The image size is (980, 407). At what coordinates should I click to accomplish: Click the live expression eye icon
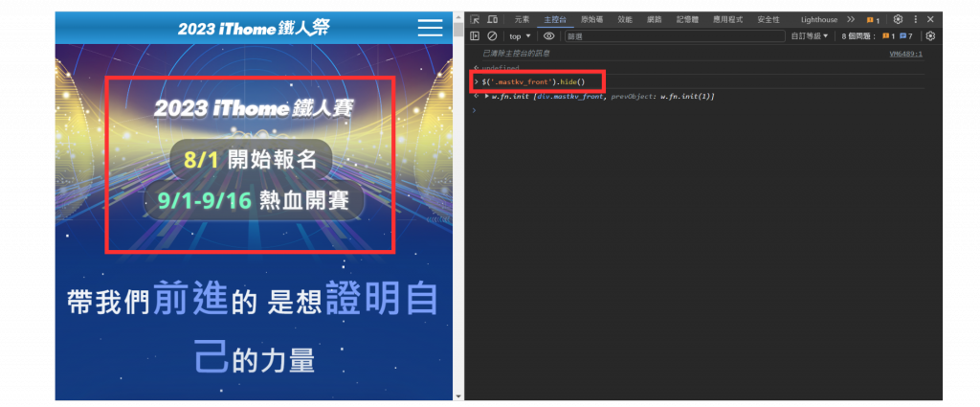[548, 36]
